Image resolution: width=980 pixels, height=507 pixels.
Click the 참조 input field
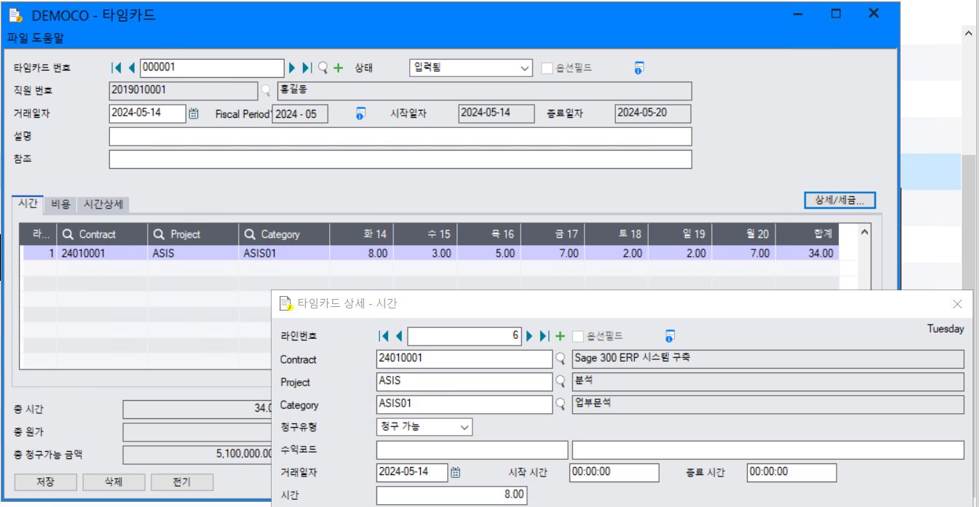400,159
